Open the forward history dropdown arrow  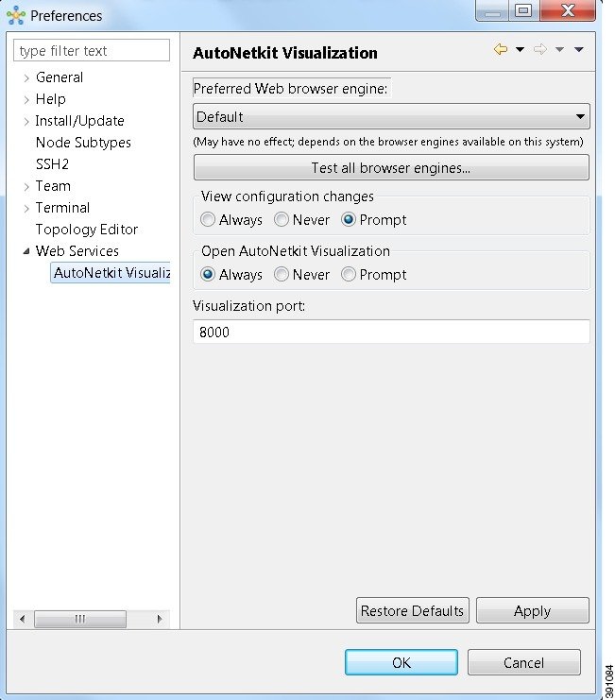tap(559, 49)
